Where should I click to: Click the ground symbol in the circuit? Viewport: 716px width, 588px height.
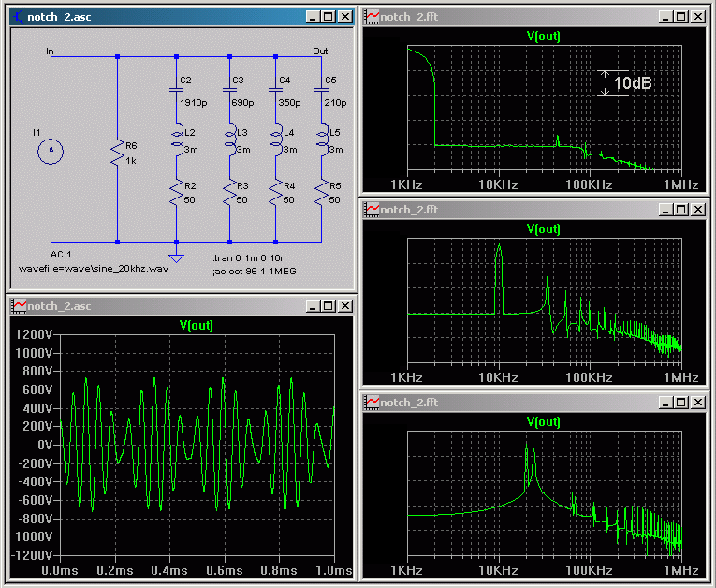175,257
